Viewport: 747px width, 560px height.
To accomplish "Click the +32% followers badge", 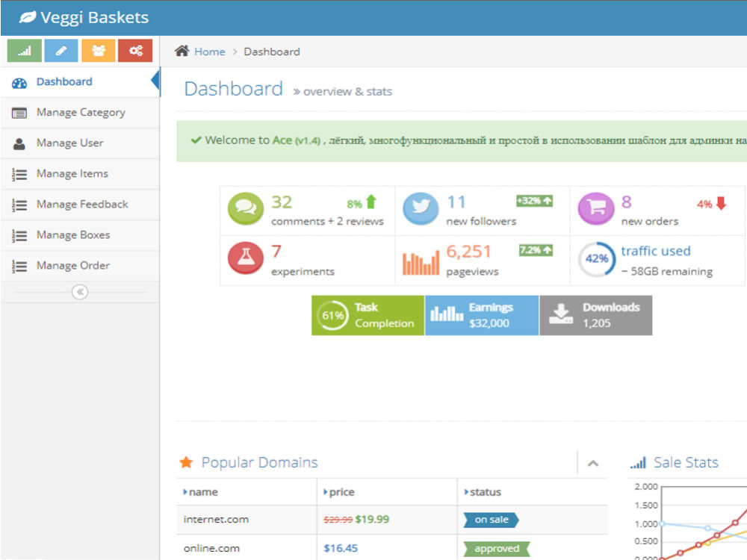I will click(x=534, y=201).
